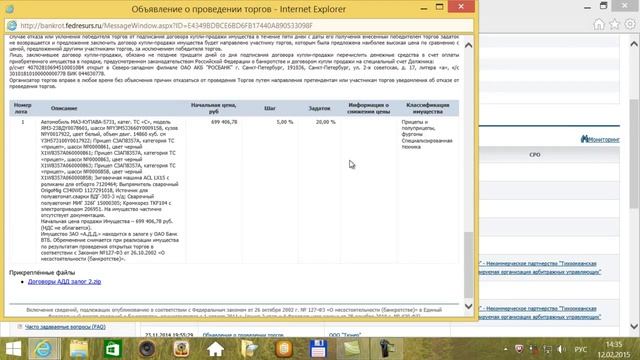
Task: Minimize the popup Internet Explorer window
Action: pyautogui.click(x=424, y=8)
